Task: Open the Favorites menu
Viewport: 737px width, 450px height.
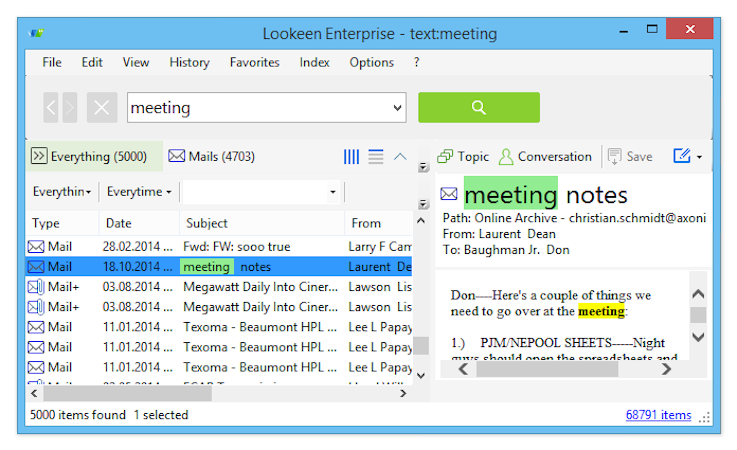Action: 254,62
